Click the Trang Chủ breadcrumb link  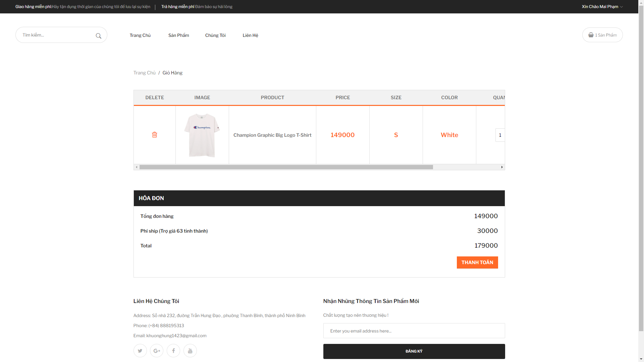[145, 73]
